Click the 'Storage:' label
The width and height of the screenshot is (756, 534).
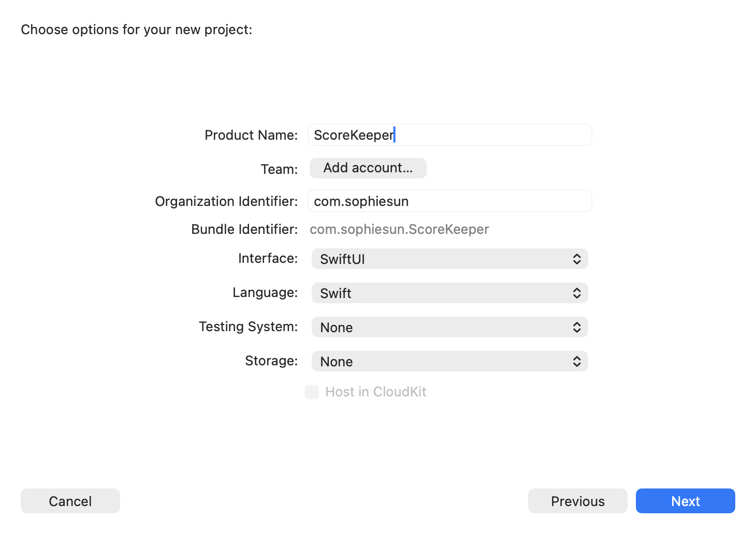coord(271,361)
